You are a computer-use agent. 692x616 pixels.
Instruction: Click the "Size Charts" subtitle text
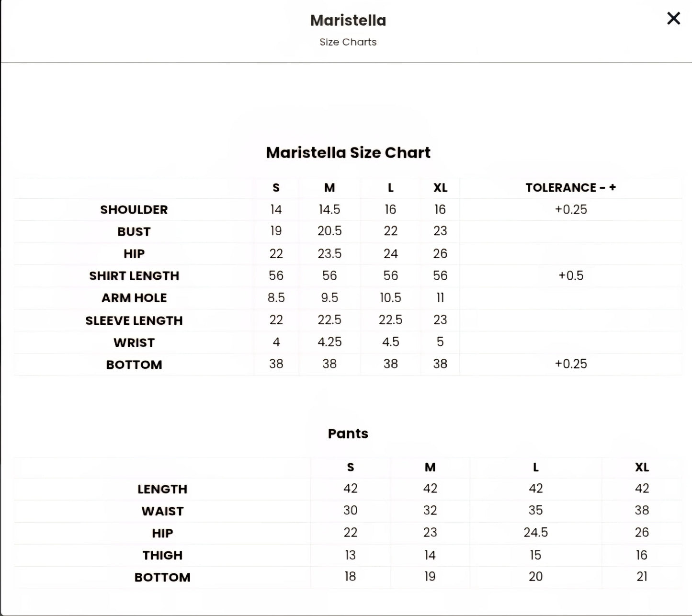point(348,42)
